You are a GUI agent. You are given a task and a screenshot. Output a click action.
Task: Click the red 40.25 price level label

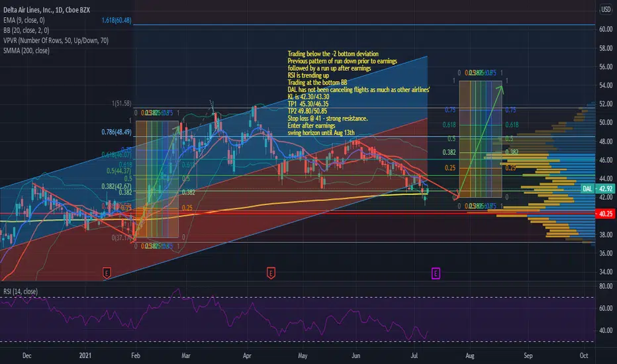pos(605,214)
